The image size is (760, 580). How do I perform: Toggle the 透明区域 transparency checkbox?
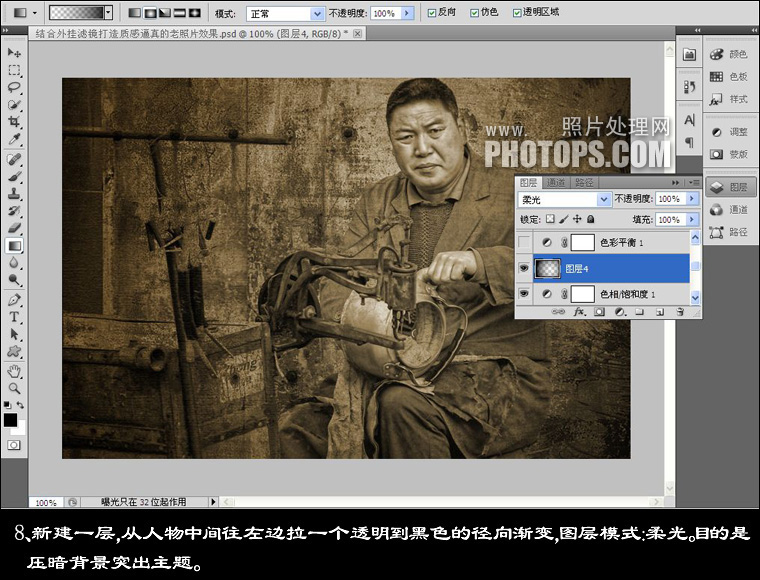(x=517, y=13)
